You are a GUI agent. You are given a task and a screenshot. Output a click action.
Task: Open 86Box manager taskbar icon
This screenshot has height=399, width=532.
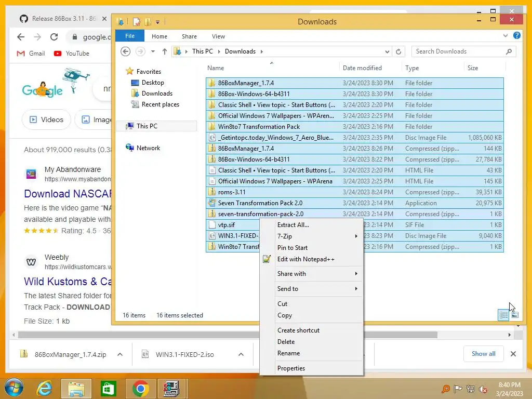pyautogui.click(x=171, y=389)
